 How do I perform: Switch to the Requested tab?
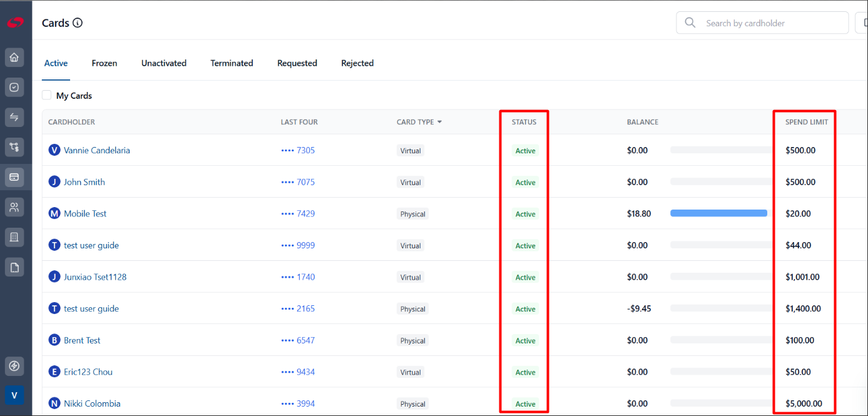tap(297, 63)
